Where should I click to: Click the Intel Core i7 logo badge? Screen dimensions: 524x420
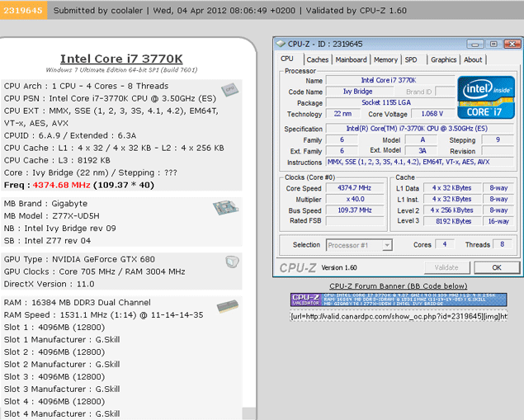point(486,97)
